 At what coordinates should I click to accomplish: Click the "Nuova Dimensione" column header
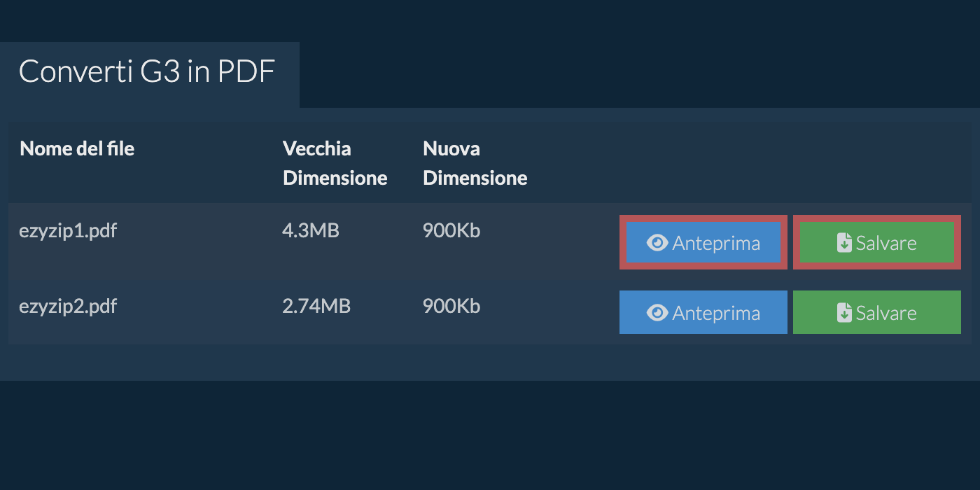click(475, 163)
